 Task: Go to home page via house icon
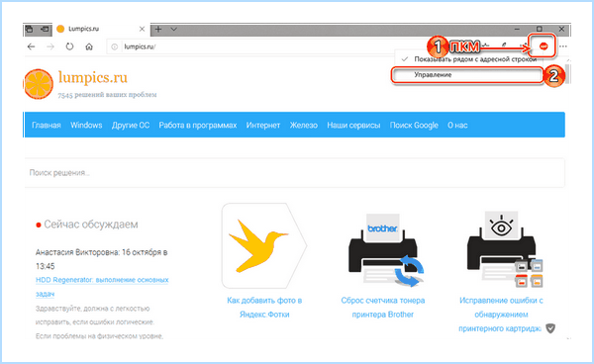click(89, 46)
